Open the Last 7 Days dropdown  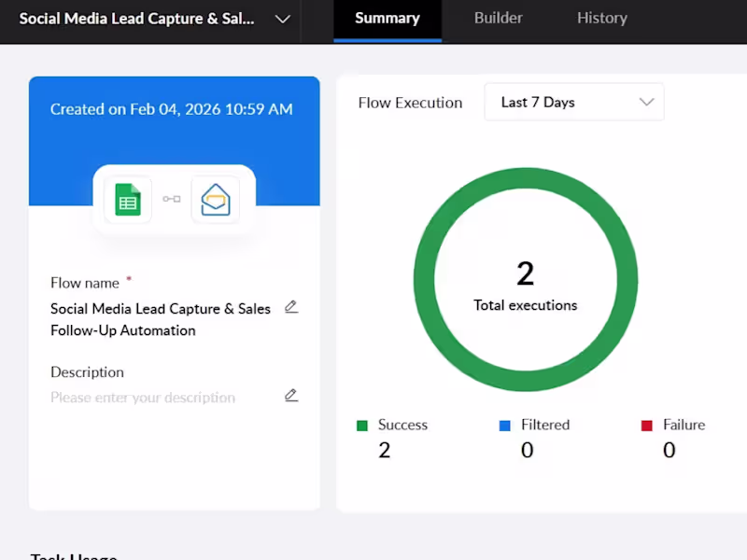coord(573,102)
